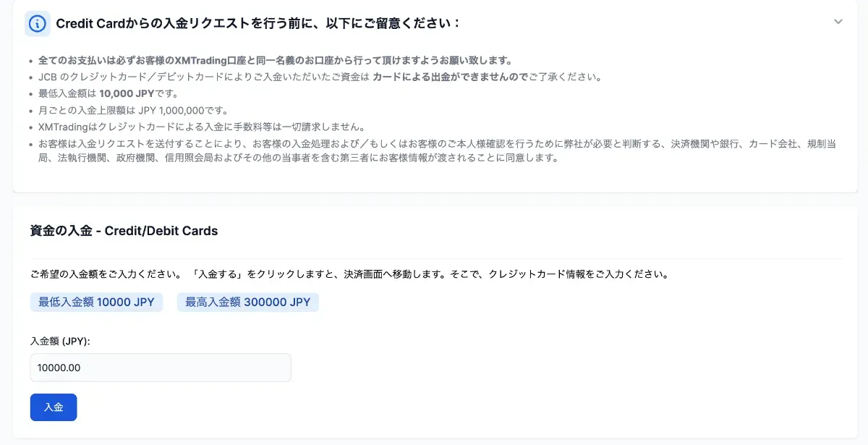Click the 最高入金額 300000 JPY badge

247,302
